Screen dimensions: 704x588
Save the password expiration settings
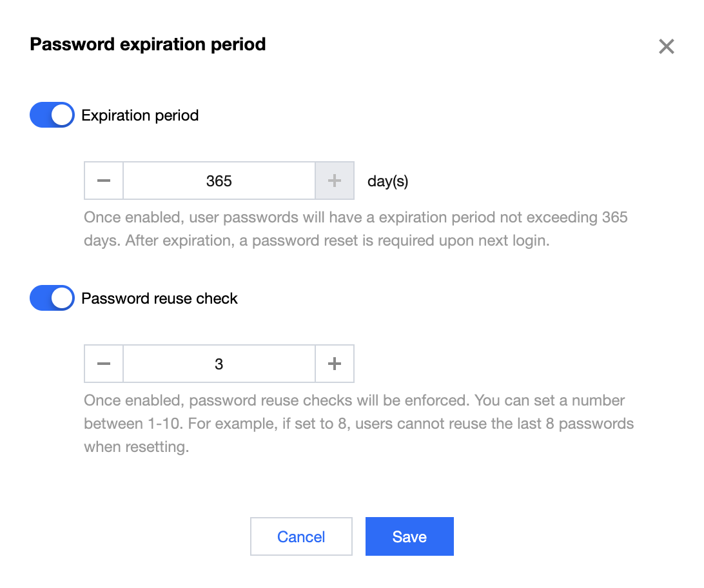point(409,536)
